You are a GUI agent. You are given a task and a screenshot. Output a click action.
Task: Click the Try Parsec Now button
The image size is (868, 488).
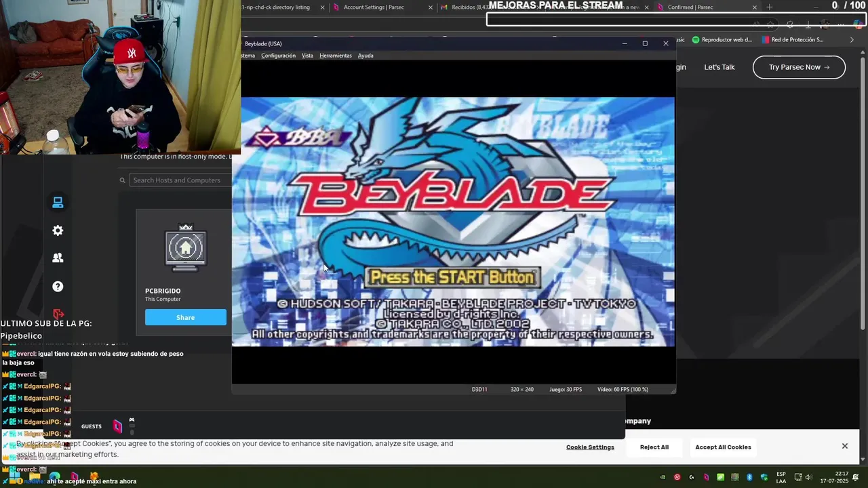tap(799, 67)
